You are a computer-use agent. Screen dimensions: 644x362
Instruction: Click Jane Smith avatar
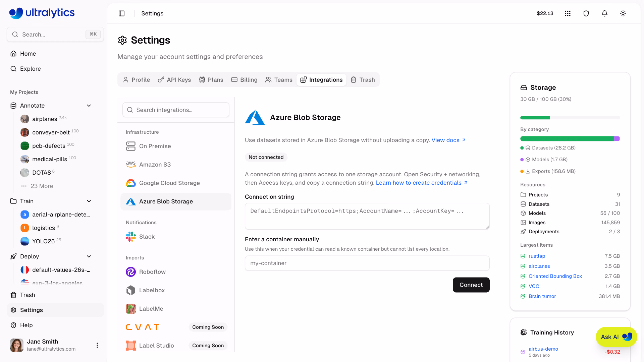(17, 345)
